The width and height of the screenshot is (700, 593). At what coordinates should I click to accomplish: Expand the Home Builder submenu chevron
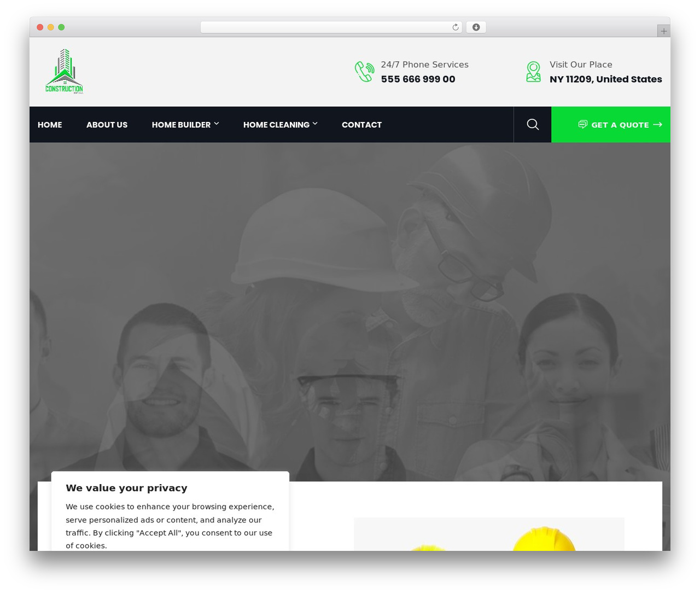217,124
